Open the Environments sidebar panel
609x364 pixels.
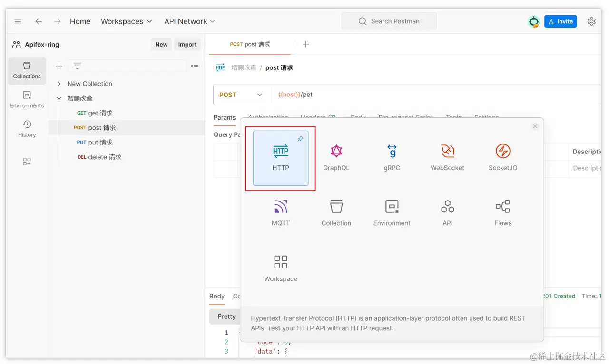[x=27, y=100]
